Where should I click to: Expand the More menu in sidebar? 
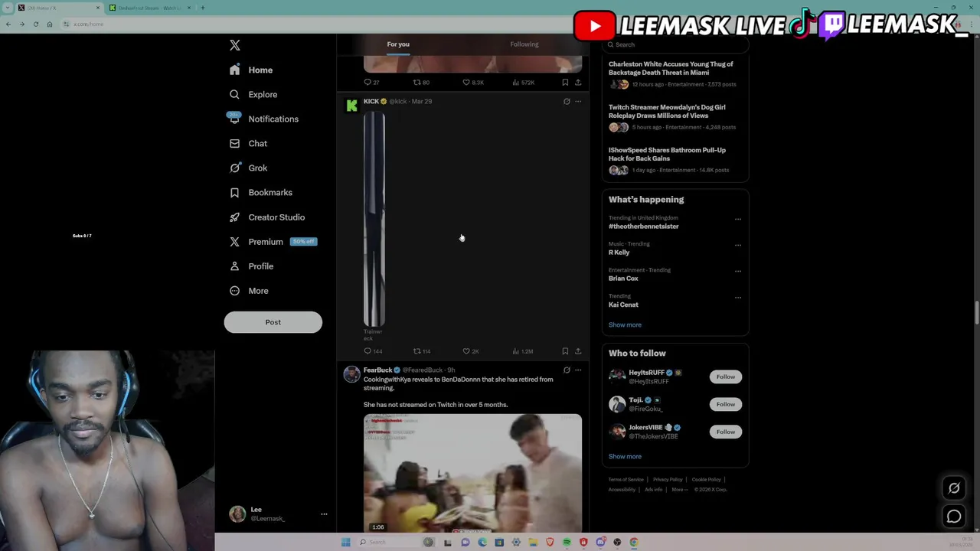coord(249,291)
